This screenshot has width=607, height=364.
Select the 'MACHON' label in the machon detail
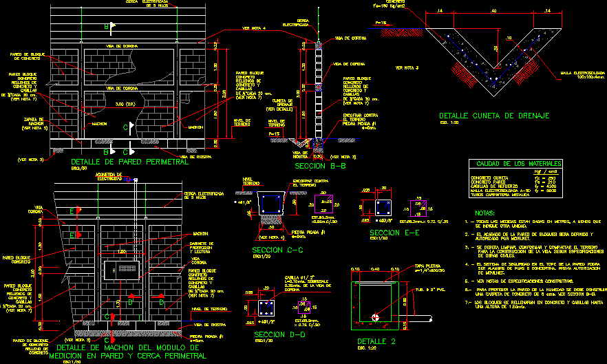pos(200,234)
